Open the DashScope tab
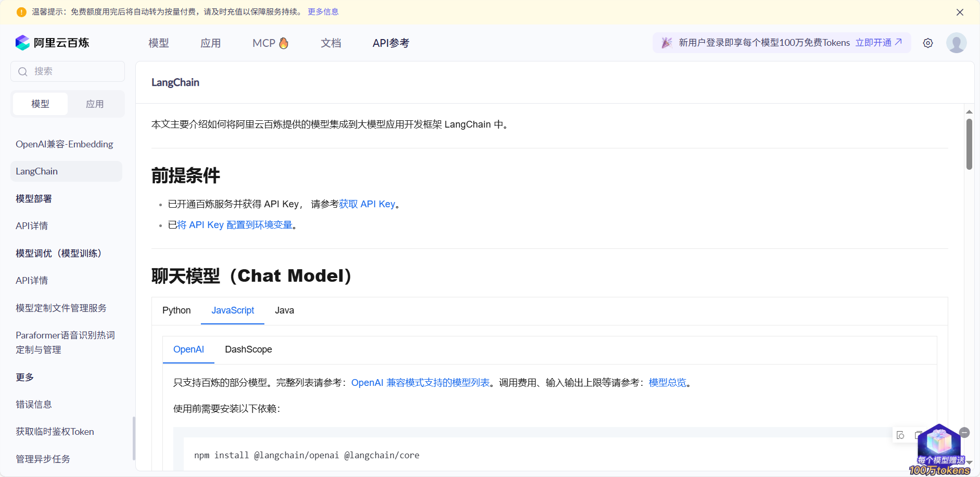This screenshot has height=477, width=980. pos(249,349)
